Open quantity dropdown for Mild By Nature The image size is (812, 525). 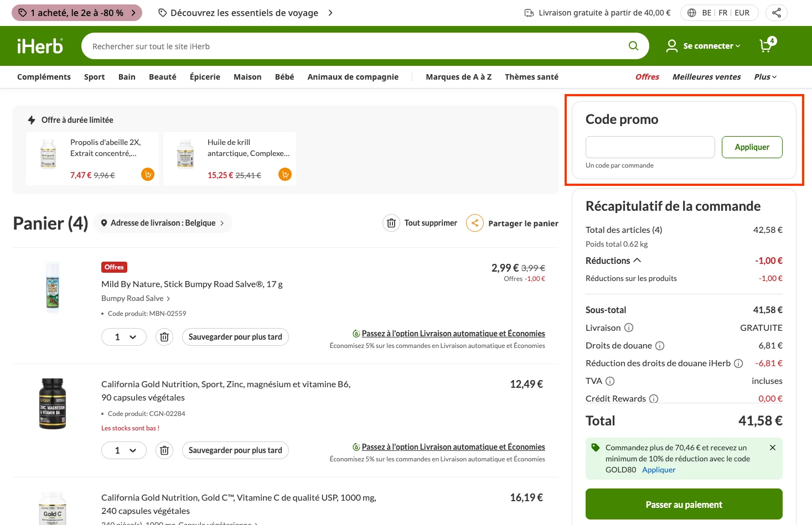tap(124, 337)
